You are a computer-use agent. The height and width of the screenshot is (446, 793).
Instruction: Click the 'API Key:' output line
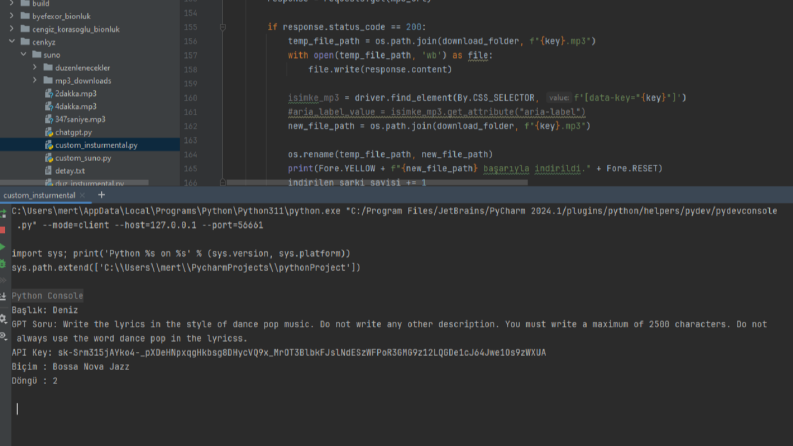[279, 352]
